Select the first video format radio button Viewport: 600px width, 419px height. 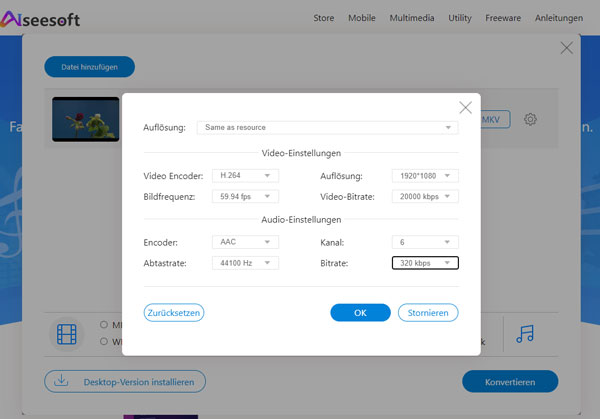pyautogui.click(x=104, y=325)
